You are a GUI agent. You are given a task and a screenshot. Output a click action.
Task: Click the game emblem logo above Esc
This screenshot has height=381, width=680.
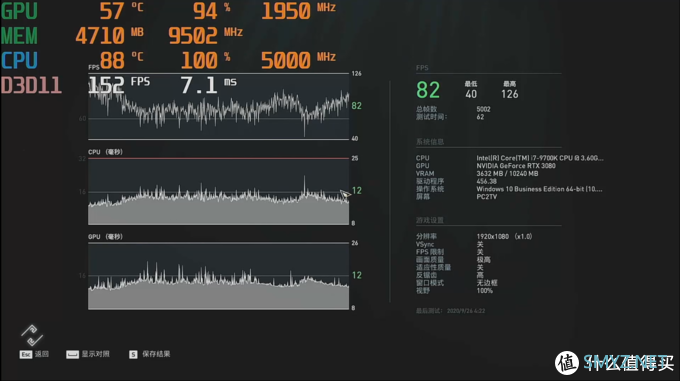[x=32, y=335]
